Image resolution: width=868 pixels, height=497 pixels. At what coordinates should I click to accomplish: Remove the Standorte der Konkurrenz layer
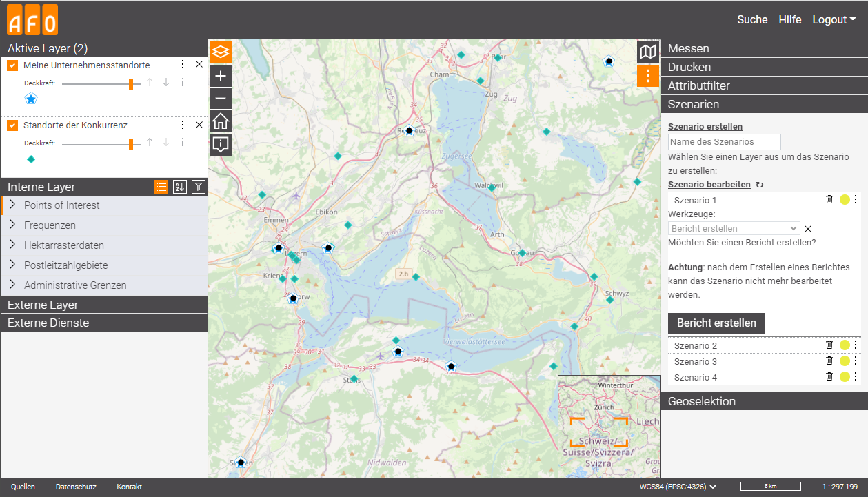pyautogui.click(x=199, y=125)
